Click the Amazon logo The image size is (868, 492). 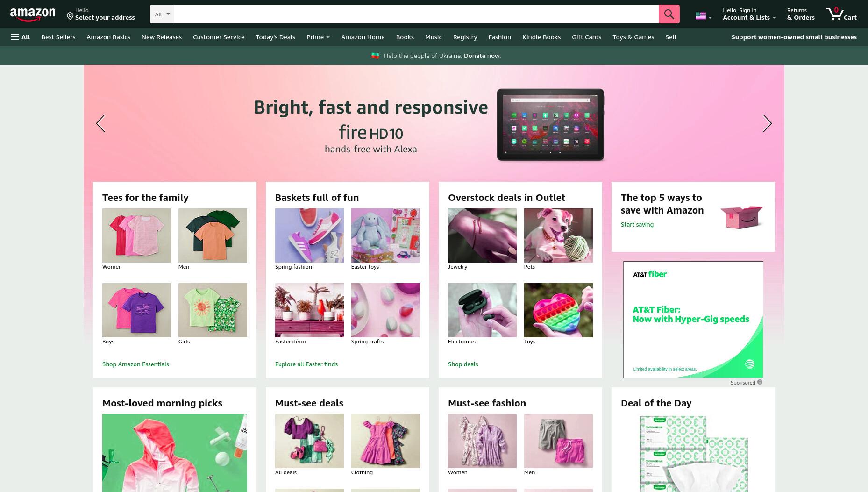coord(33,14)
